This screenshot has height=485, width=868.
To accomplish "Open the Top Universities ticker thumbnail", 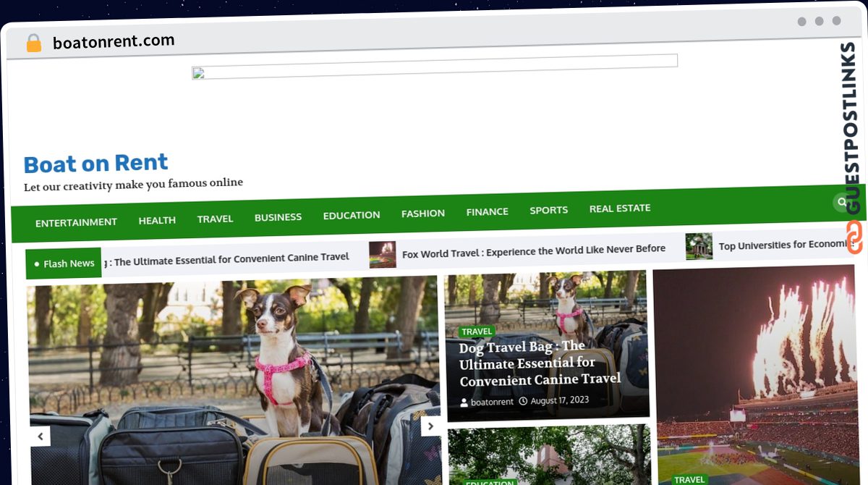I will click(699, 247).
